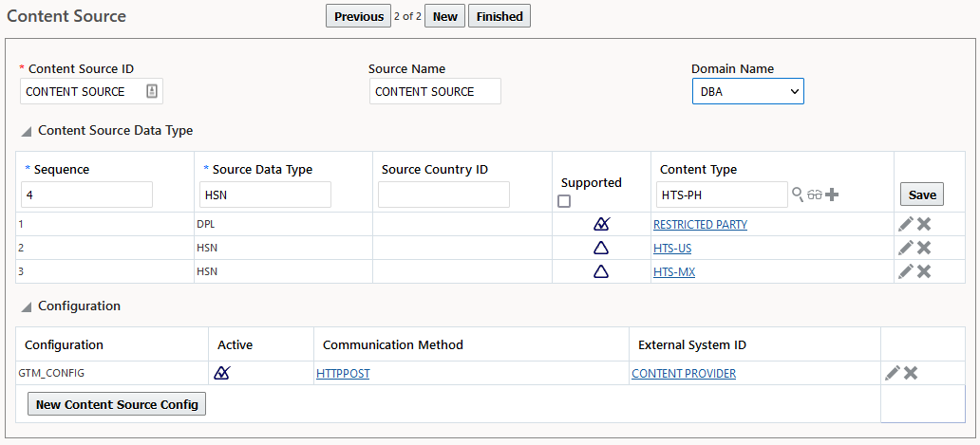Delete the RESTRICTED PARTY row
This screenshot has width=980, height=445.
point(924,224)
